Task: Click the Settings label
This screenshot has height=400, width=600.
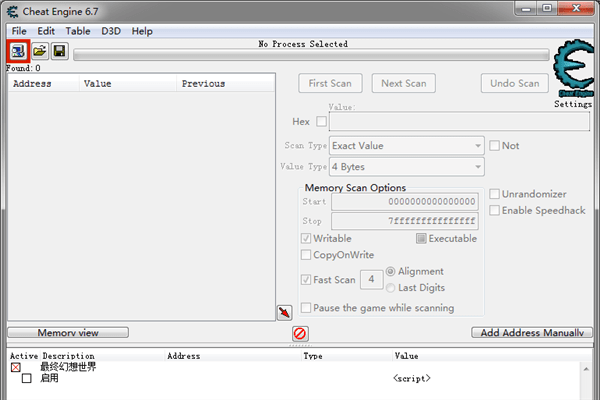Action: 573,104
